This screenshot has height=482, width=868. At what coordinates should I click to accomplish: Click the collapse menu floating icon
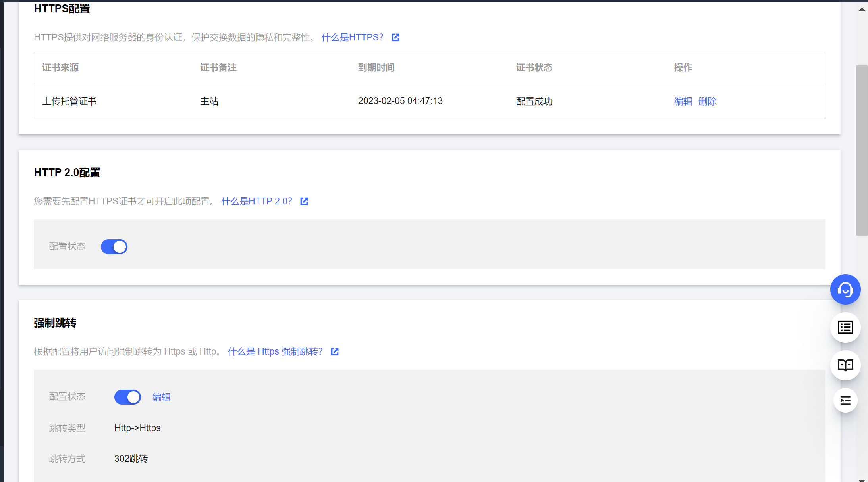click(845, 400)
